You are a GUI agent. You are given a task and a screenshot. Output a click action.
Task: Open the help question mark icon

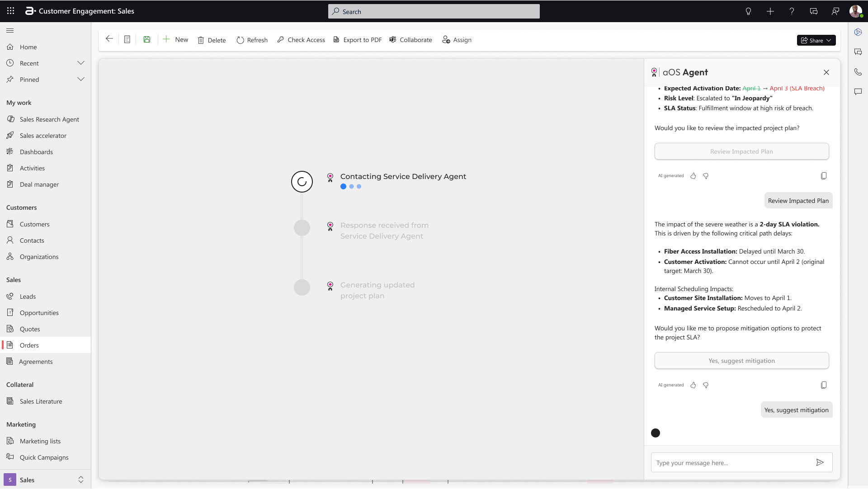pyautogui.click(x=792, y=11)
